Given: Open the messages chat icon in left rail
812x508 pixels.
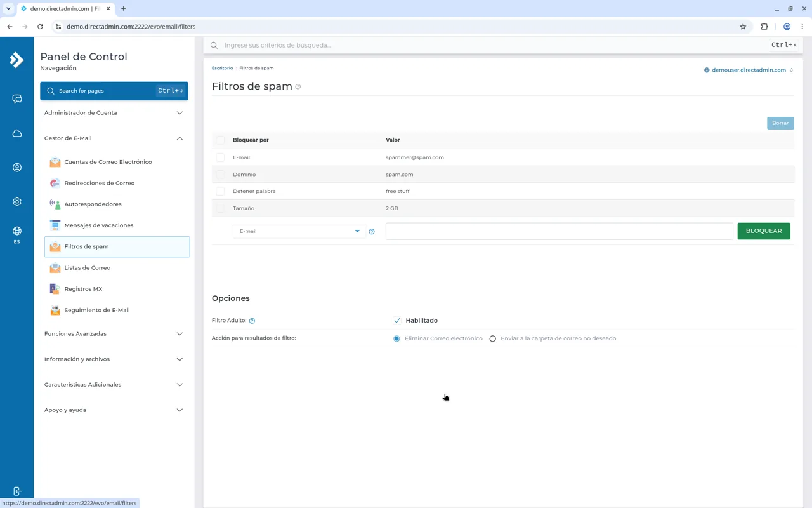Looking at the screenshot, I should [17, 99].
